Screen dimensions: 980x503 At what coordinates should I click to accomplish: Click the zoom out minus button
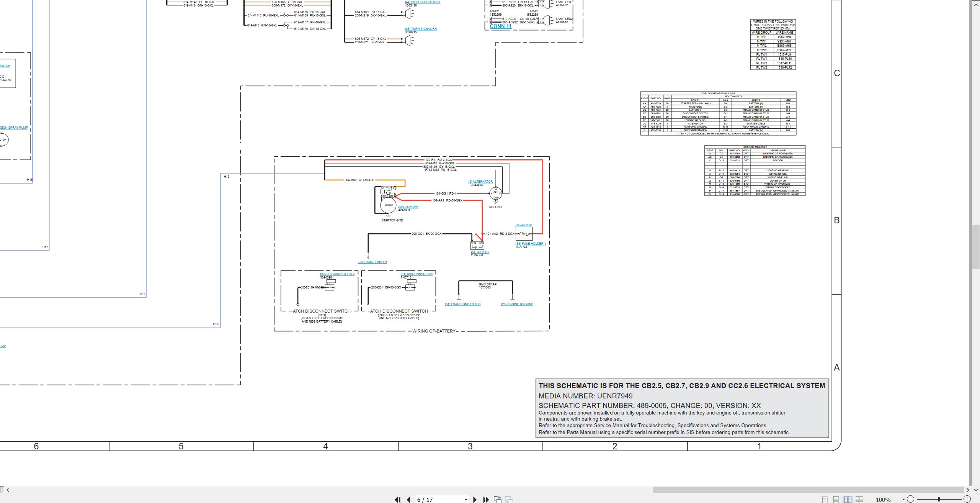910,499
